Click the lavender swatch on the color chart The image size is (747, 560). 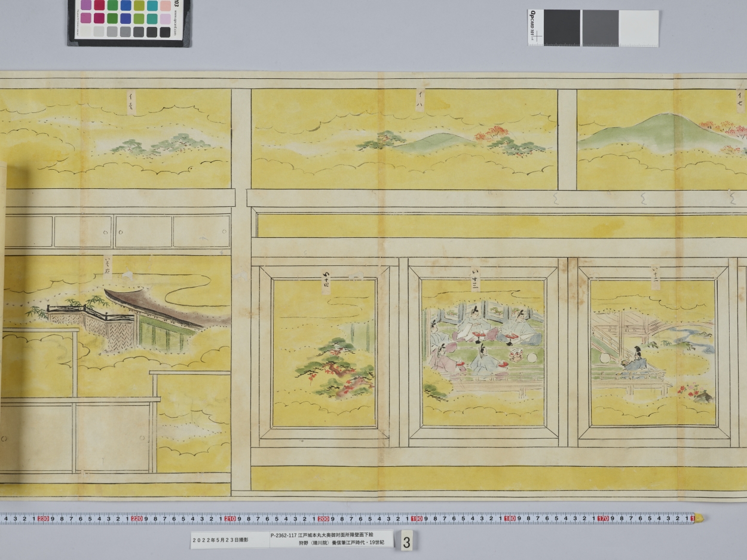[x=166, y=19]
